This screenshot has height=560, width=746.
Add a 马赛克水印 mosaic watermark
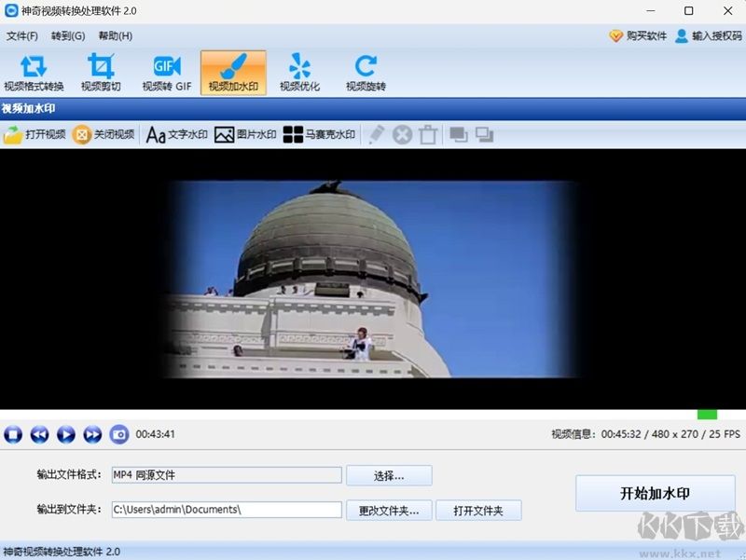tap(319, 134)
